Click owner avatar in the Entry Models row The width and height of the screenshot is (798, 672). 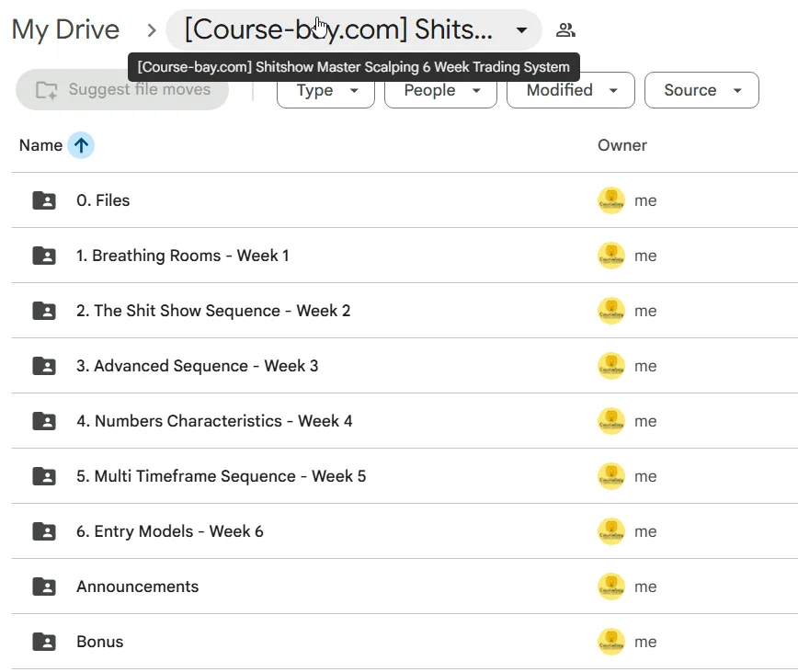pos(611,531)
